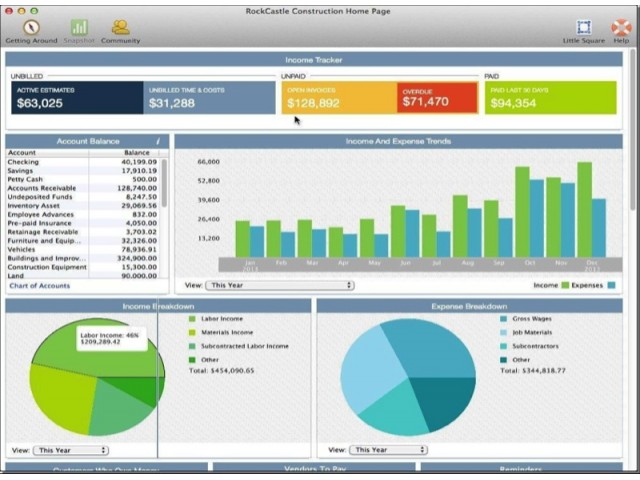Click the main window vertical scrollbar
The height and width of the screenshot is (480, 640).
(x=633, y=131)
